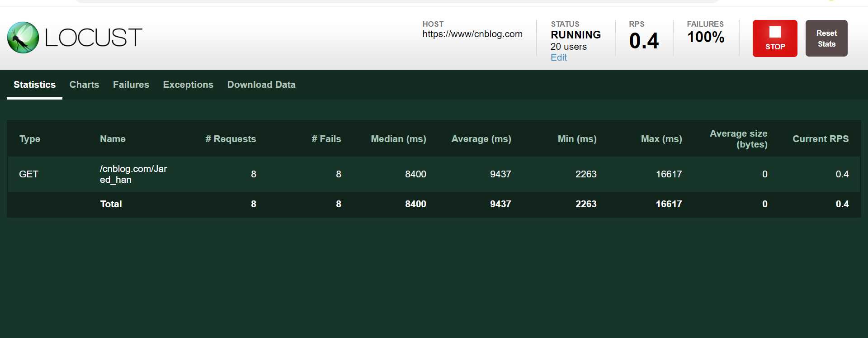The image size is (868, 338).
Task: Open the Failures tab
Action: pyautogui.click(x=131, y=85)
